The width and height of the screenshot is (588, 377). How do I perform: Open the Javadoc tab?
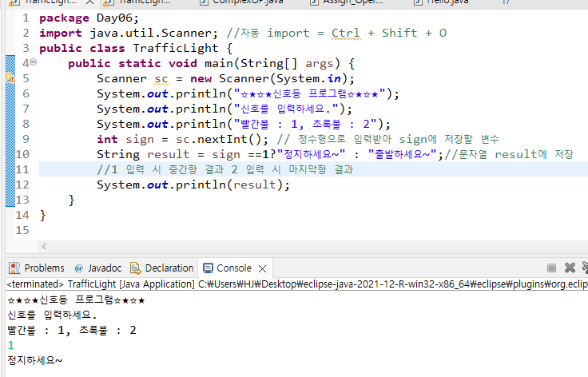coord(105,268)
